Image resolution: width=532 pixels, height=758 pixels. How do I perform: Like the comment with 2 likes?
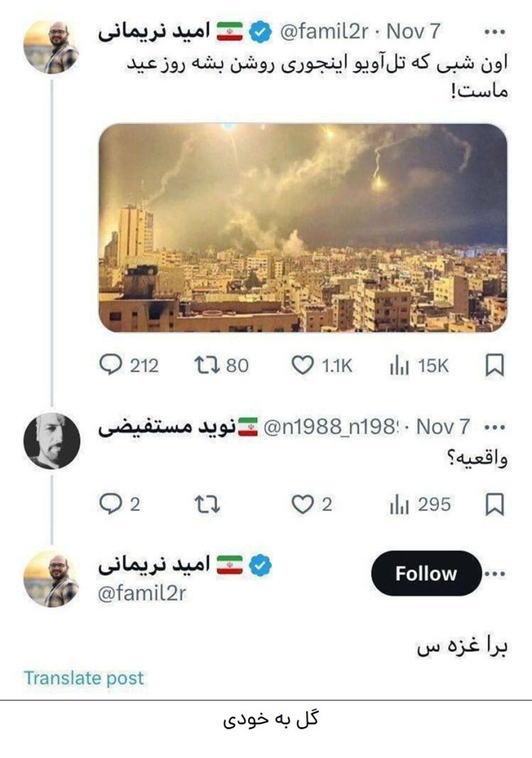302,504
